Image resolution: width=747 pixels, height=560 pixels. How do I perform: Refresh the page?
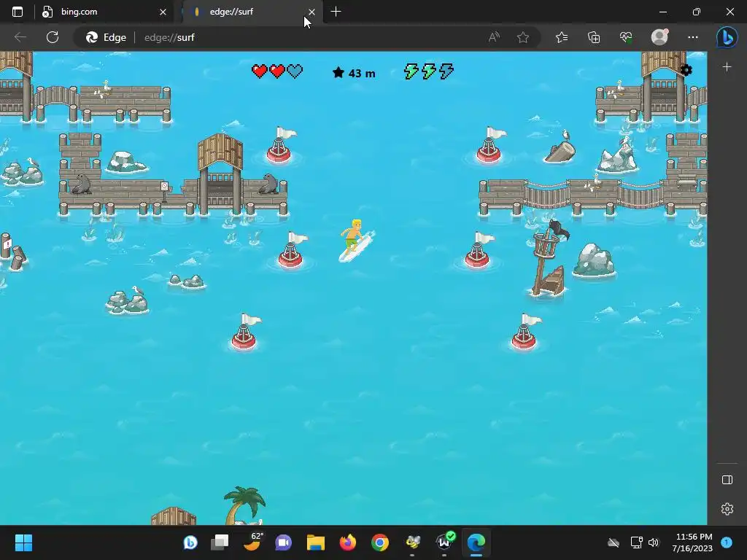pyautogui.click(x=53, y=37)
